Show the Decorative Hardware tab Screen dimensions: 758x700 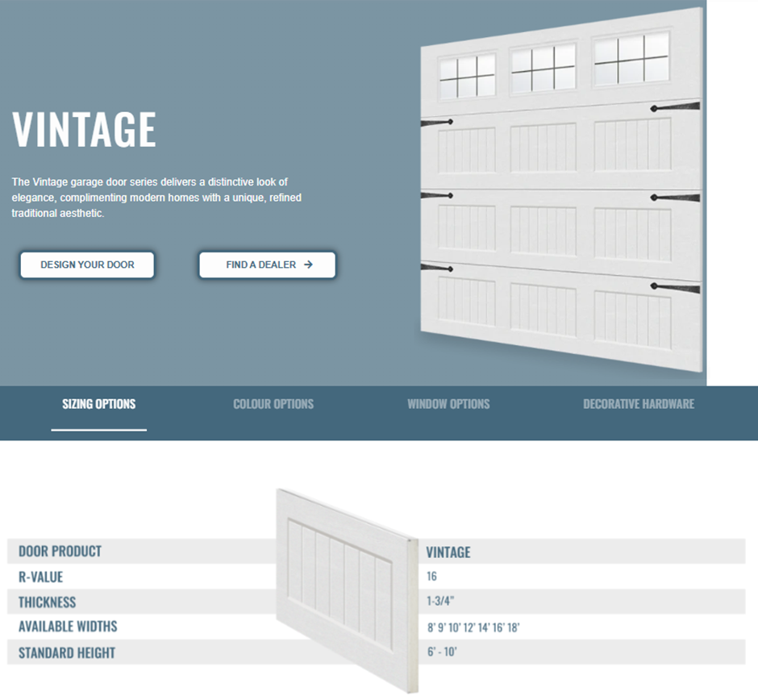tap(639, 404)
